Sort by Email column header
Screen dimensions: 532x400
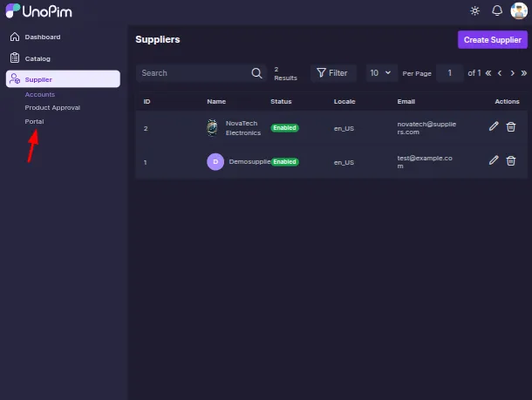tap(406, 102)
